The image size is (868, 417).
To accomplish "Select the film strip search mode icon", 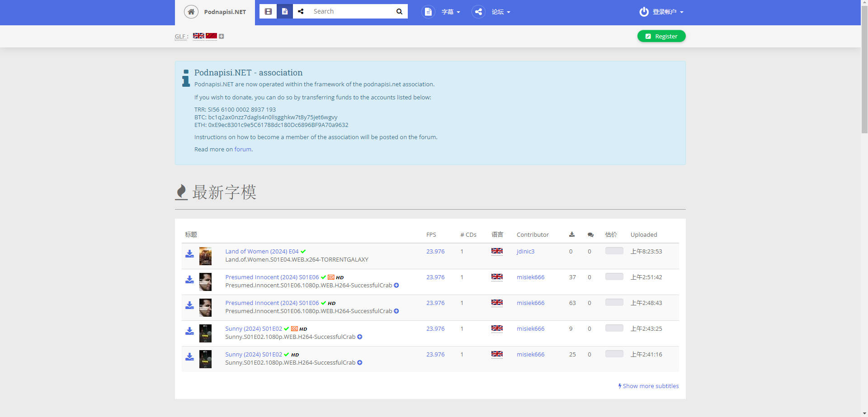I will point(268,11).
